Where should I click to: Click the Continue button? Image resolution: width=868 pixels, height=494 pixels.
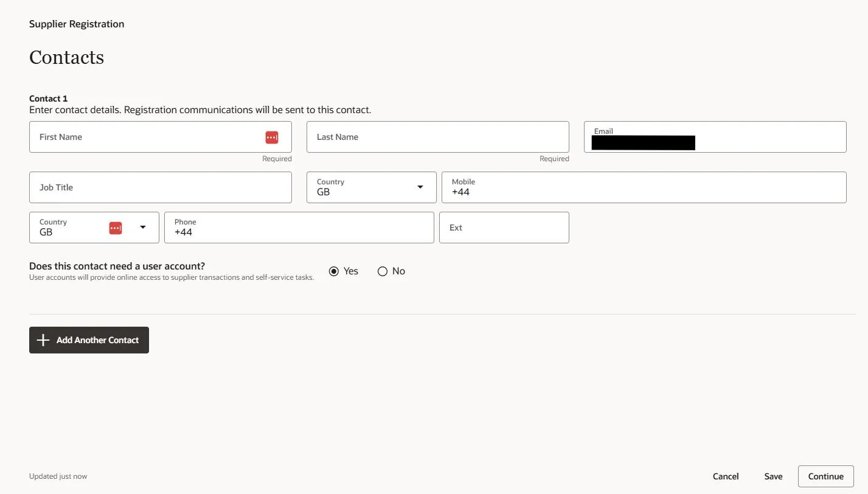[825, 476]
